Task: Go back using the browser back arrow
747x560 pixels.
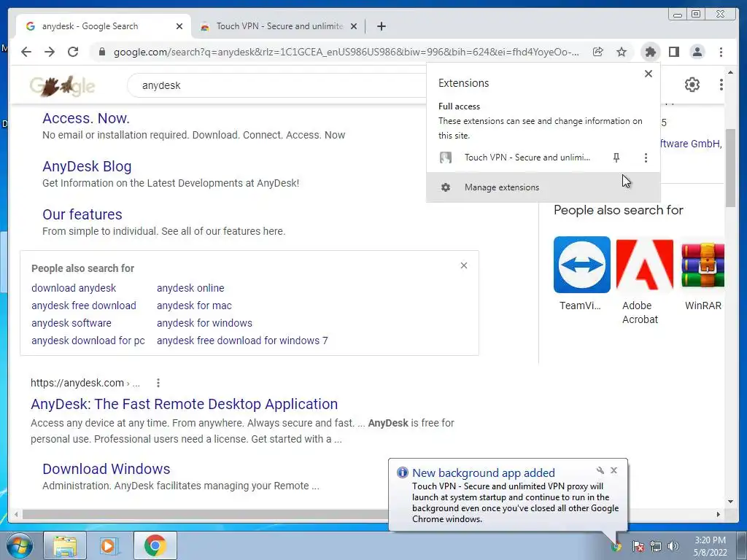Action: tap(26, 52)
